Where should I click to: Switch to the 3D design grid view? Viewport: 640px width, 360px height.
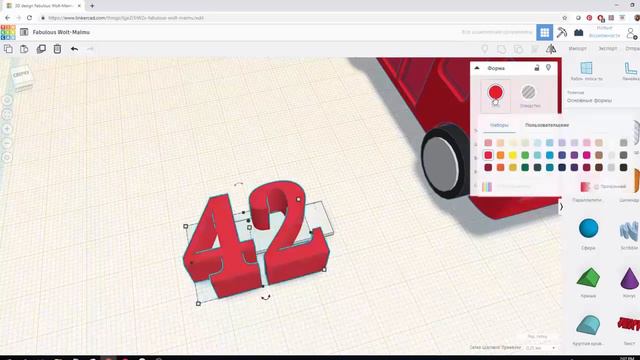click(x=544, y=32)
